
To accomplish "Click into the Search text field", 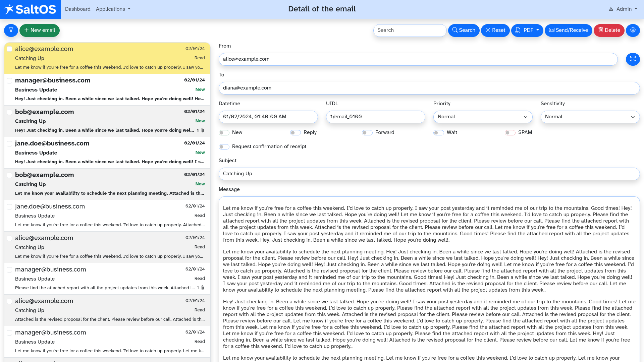I will click(410, 30).
